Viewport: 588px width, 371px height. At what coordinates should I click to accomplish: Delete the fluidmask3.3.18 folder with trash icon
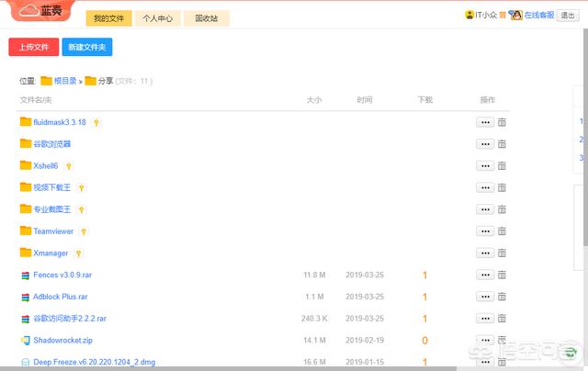click(502, 122)
